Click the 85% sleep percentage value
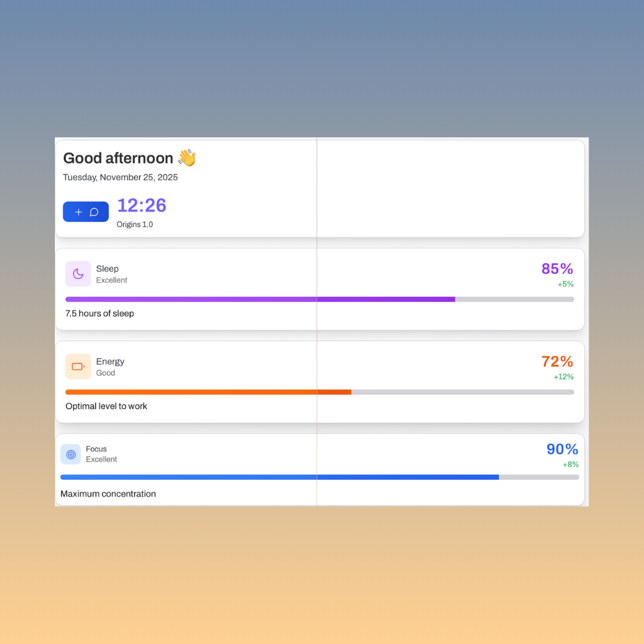 point(557,268)
